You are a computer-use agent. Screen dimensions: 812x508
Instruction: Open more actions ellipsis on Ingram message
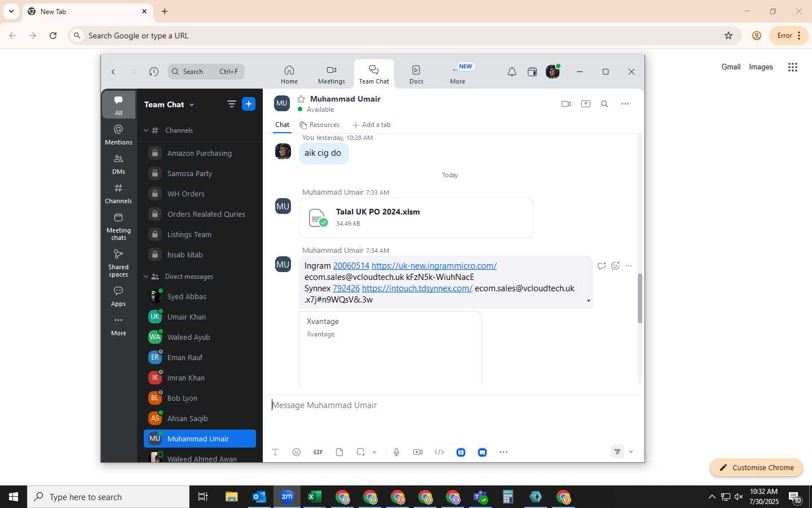tap(629, 266)
